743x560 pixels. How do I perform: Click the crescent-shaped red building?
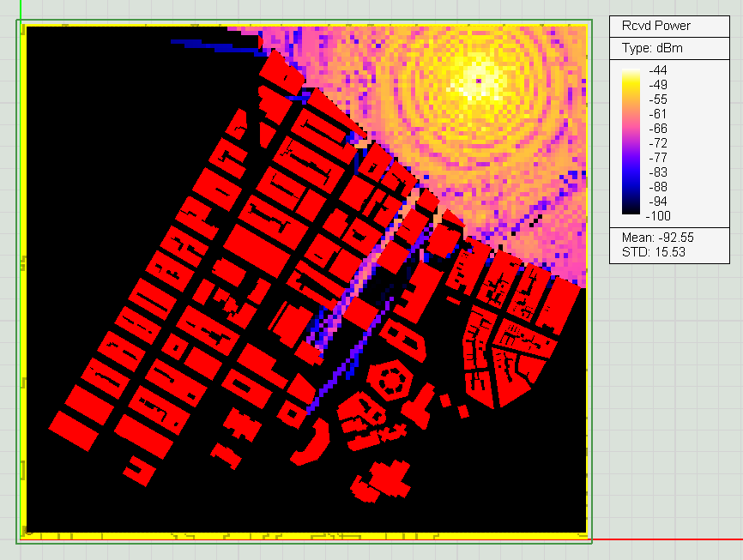tap(310, 445)
